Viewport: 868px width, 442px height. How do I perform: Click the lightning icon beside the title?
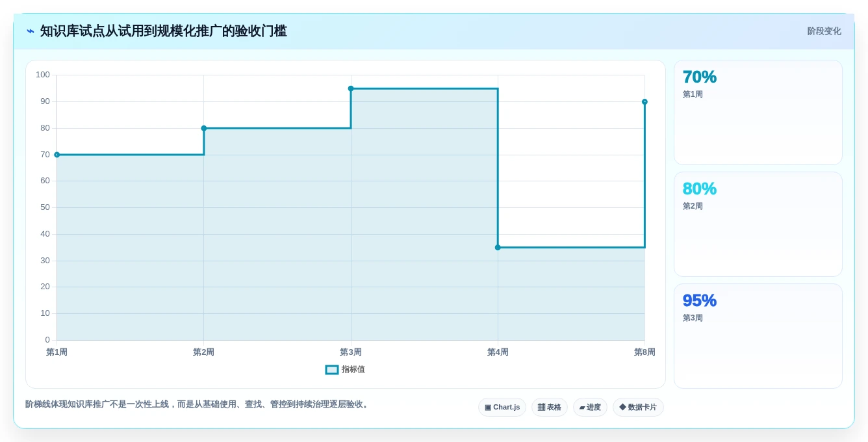pyautogui.click(x=31, y=31)
